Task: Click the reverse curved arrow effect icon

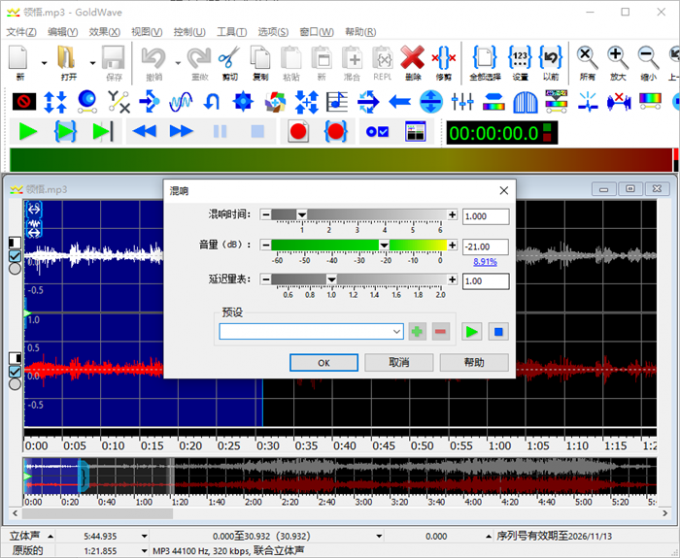Action: tap(212, 102)
